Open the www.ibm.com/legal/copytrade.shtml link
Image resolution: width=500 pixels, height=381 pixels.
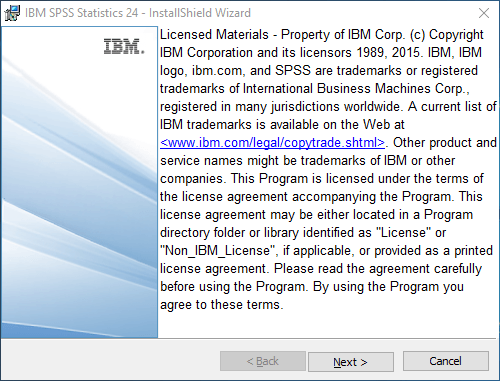click(272, 143)
